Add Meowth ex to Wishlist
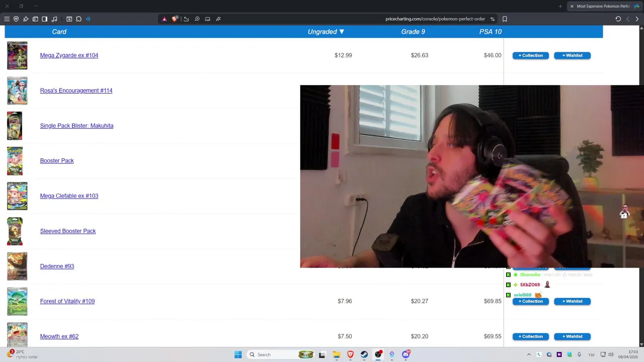This screenshot has width=644, height=362. [572, 336]
